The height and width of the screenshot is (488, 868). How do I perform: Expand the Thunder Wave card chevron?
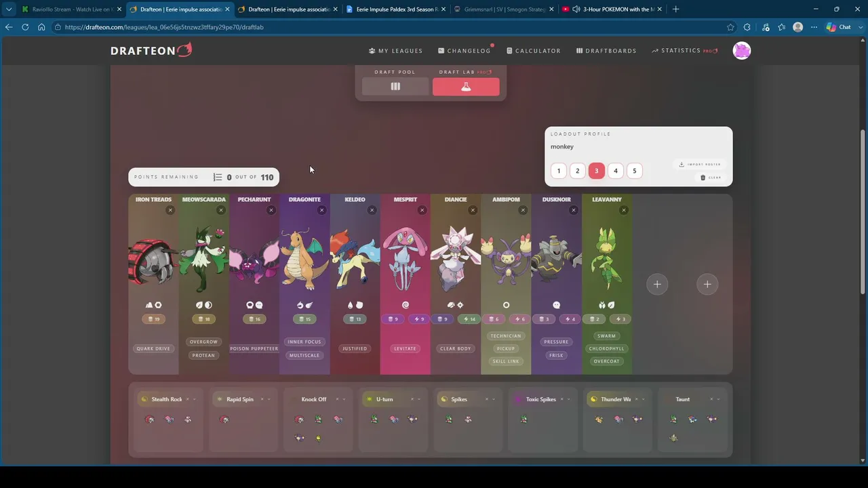click(643, 399)
